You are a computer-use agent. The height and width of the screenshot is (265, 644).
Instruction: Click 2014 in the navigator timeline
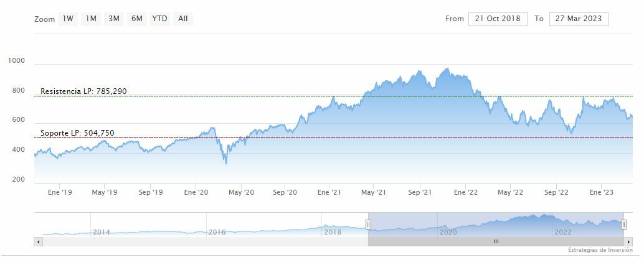tap(101, 232)
